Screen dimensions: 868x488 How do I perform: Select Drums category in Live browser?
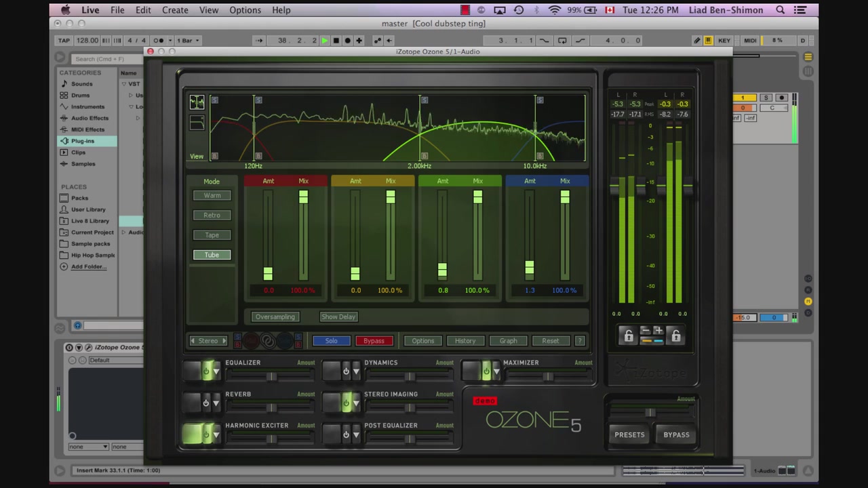click(80, 96)
